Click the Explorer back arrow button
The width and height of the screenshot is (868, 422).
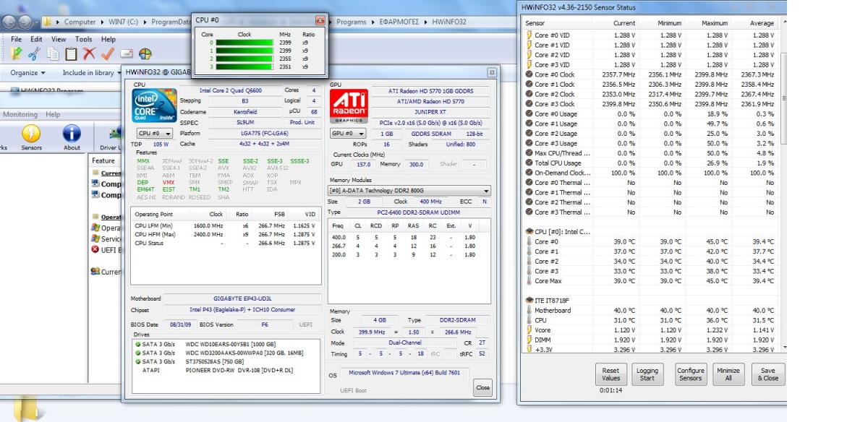coord(8,22)
